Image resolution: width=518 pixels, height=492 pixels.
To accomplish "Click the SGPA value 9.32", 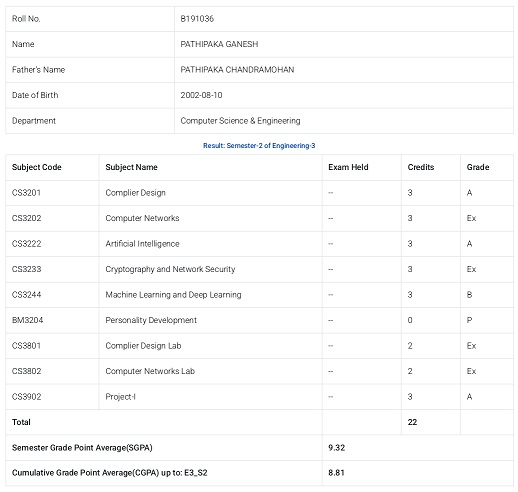I will 336,448.
